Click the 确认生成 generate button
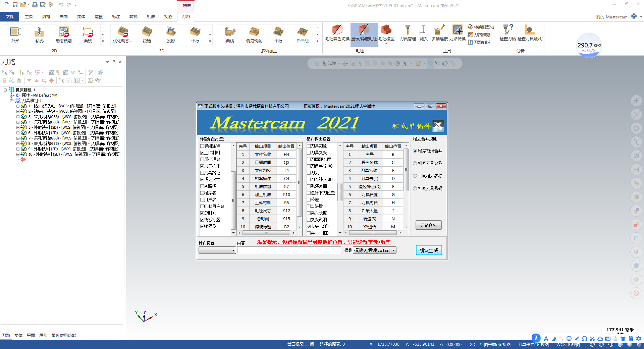This screenshot has width=644, height=349. pyautogui.click(x=429, y=250)
